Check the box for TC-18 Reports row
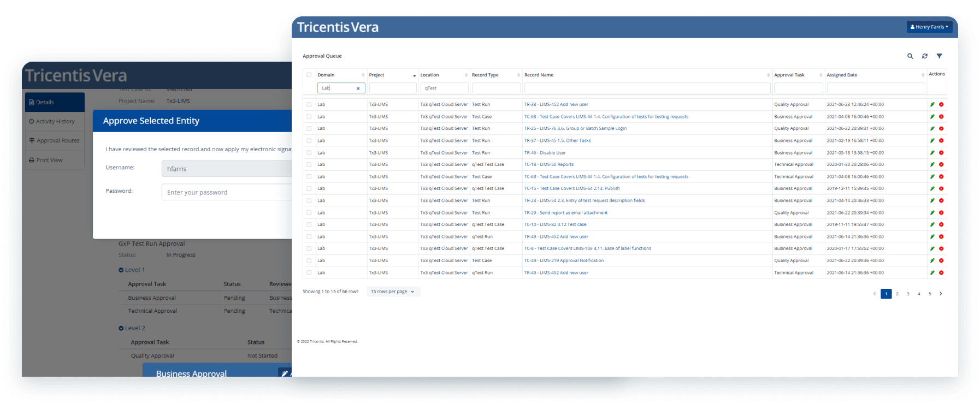The image size is (980, 404). 309,164
